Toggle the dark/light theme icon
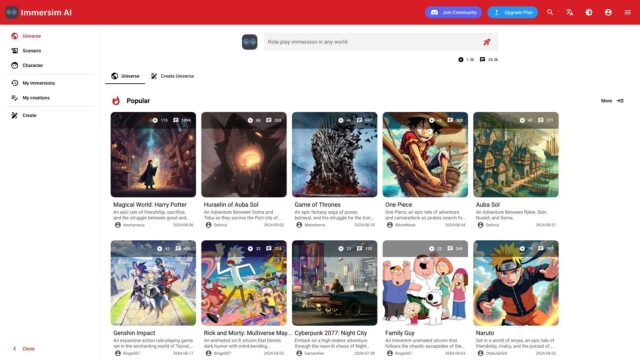The width and height of the screenshot is (640, 360). (x=589, y=12)
